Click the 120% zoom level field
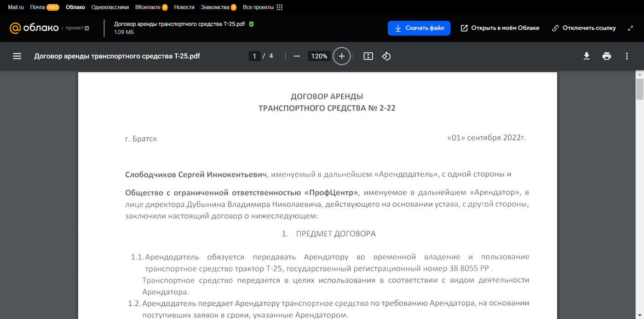This screenshot has height=319, width=644. tap(319, 56)
